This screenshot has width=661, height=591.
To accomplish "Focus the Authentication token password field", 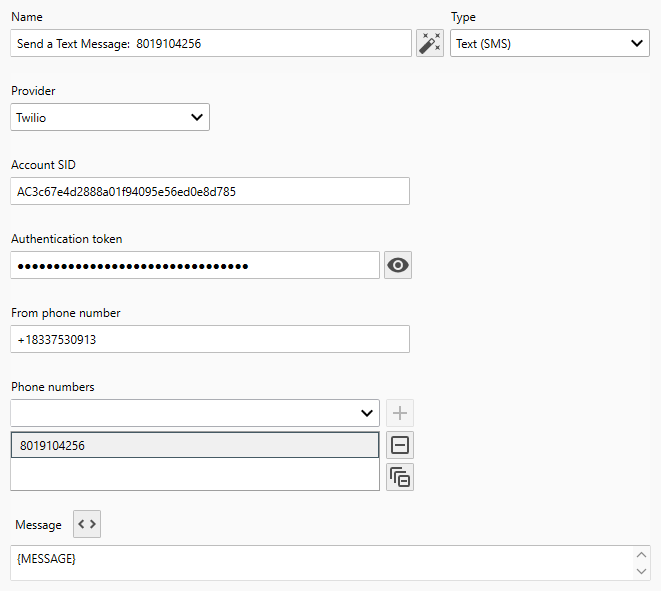I will (195, 265).
